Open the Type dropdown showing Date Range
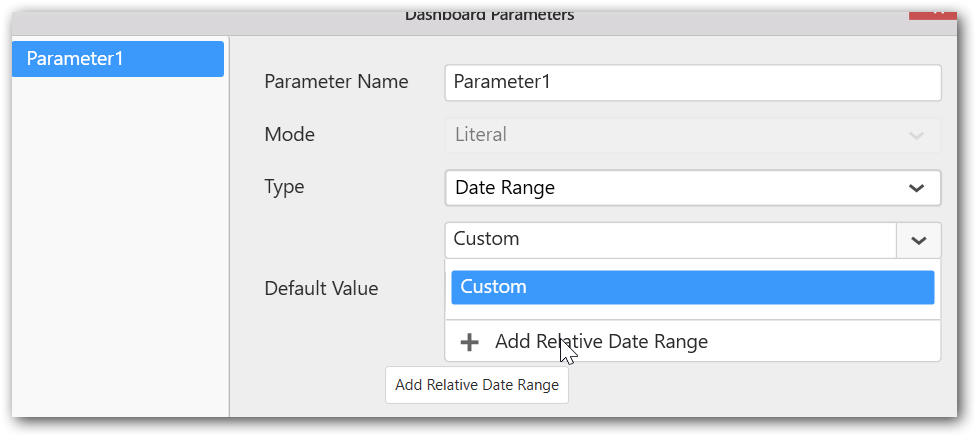This screenshot has height=437, width=977. (x=680, y=187)
